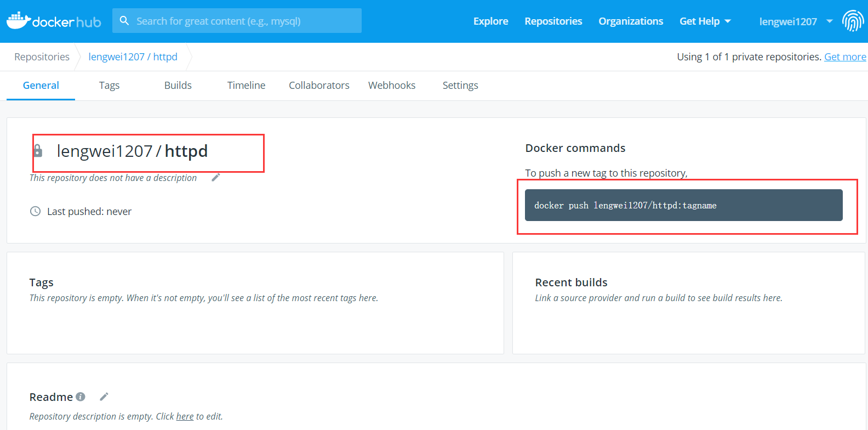Open the fingerprint avatar icon
This screenshot has width=868, height=430.
pos(853,21)
